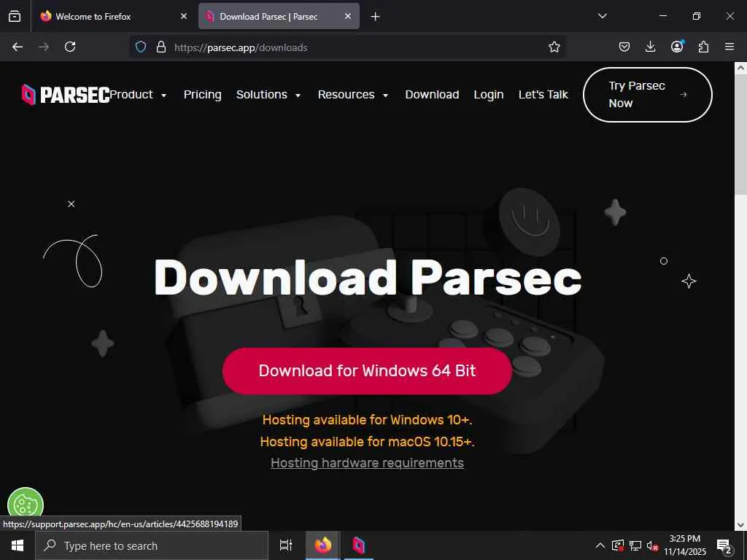This screenshot has height=560, width=747.
Task: Open the notifications action center
Action: pyautogui.click(x=724, y=546)
